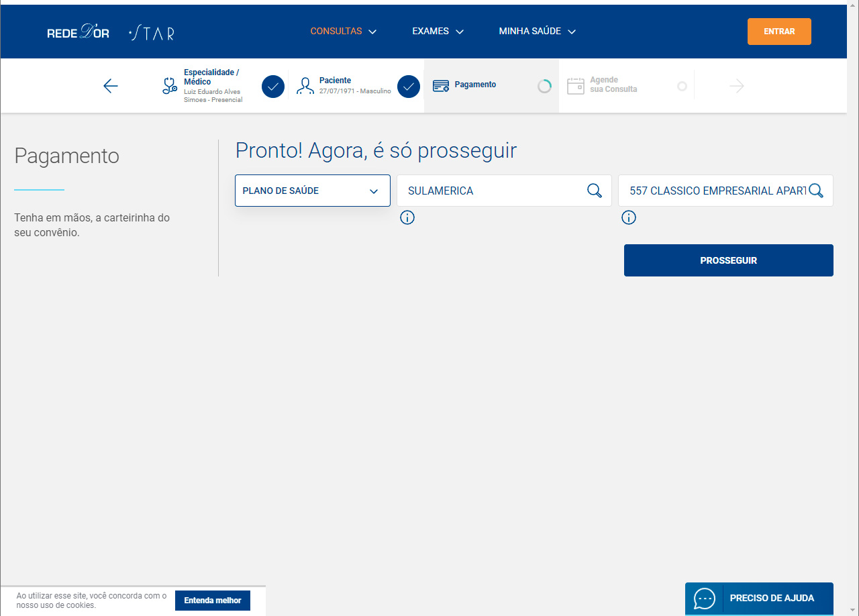Viewport: 859px width, 616px height.
Task: Click '27/07/1971 - Masculino' patient text
Action: coord(355,91)
